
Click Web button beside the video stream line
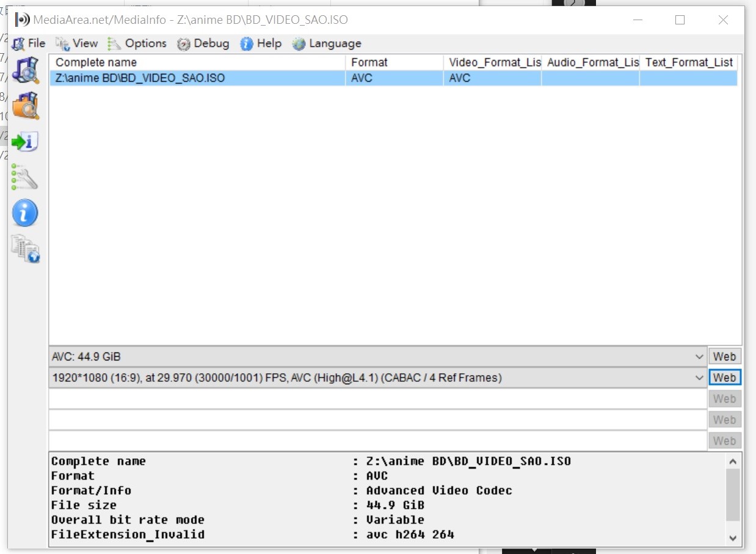[x=725, y=377]
